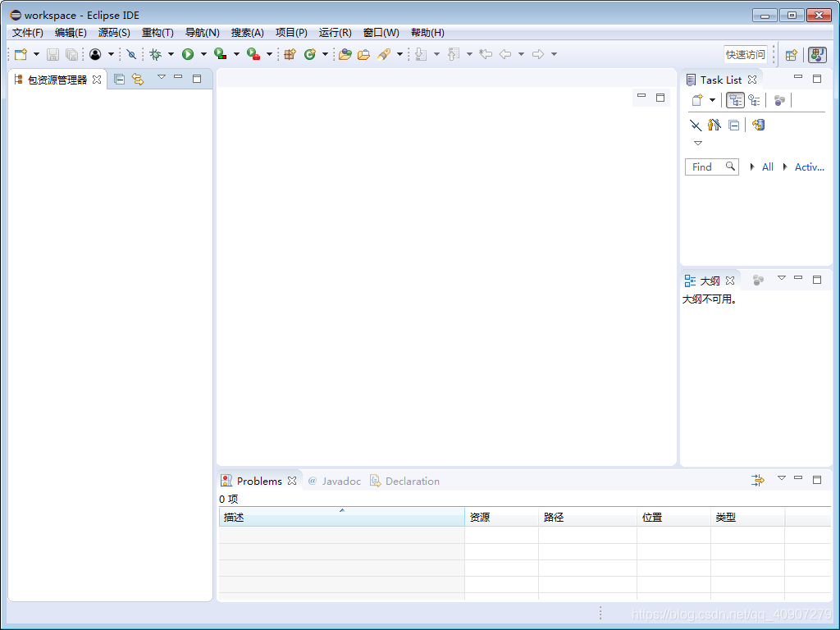Open the New Task dropdown arrow
The height and width of the screenshot is (630, 840).
[x=712, y=100]
